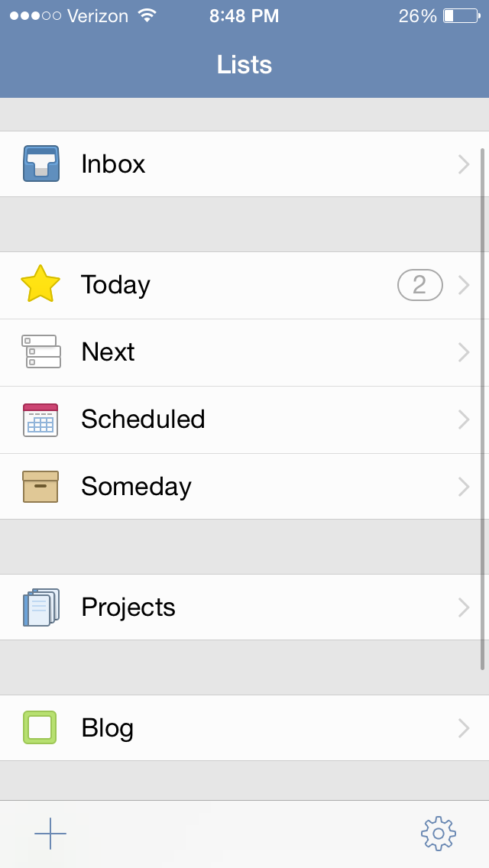Tap the Someday archive box icon
The width and height of the screenshot is (489, 868).
[x=40, y=487]
